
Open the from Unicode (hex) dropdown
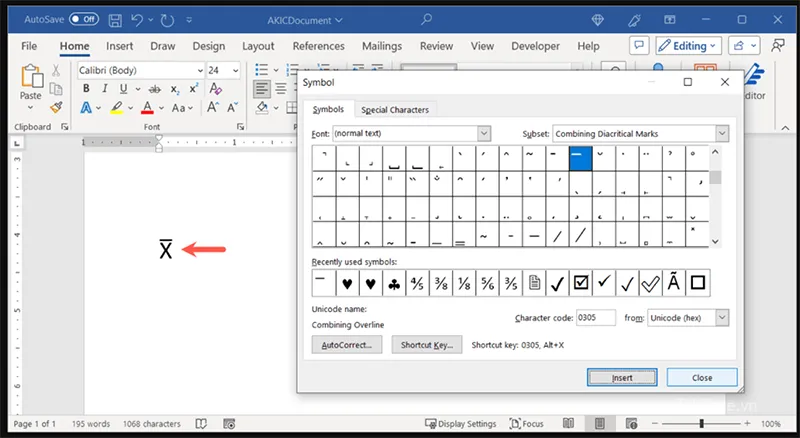tap(722, 318)
